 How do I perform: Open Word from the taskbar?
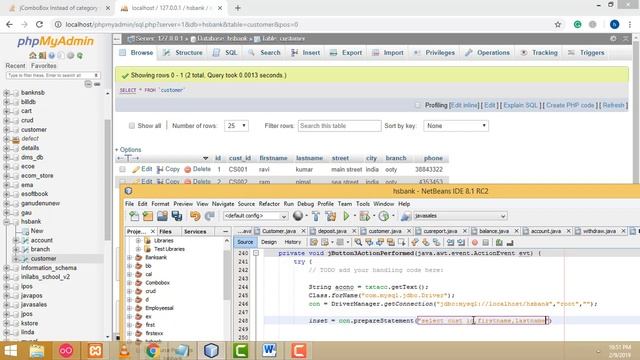pos(269,351)
